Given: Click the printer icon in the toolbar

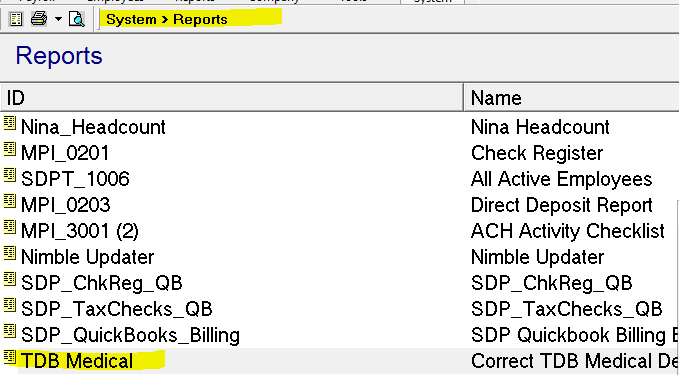Looking at the screenshot, I should click(x=39, y=19).
